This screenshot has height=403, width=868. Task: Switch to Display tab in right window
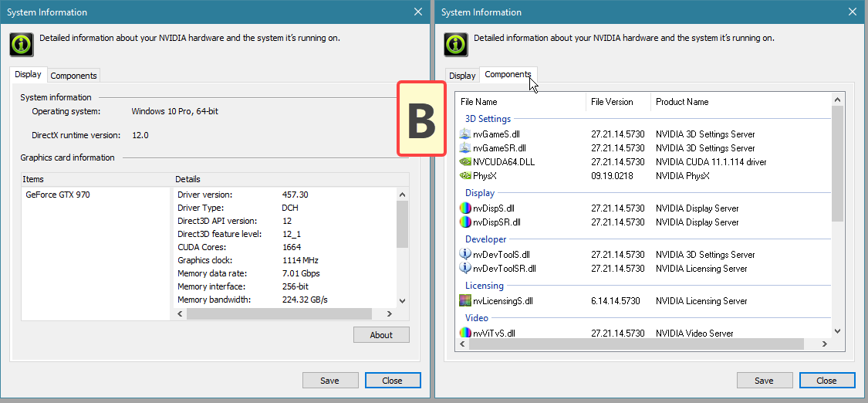point(462,76)
